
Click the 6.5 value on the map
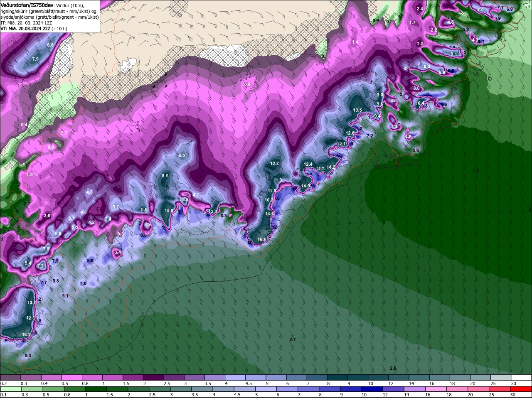(182, 155)
